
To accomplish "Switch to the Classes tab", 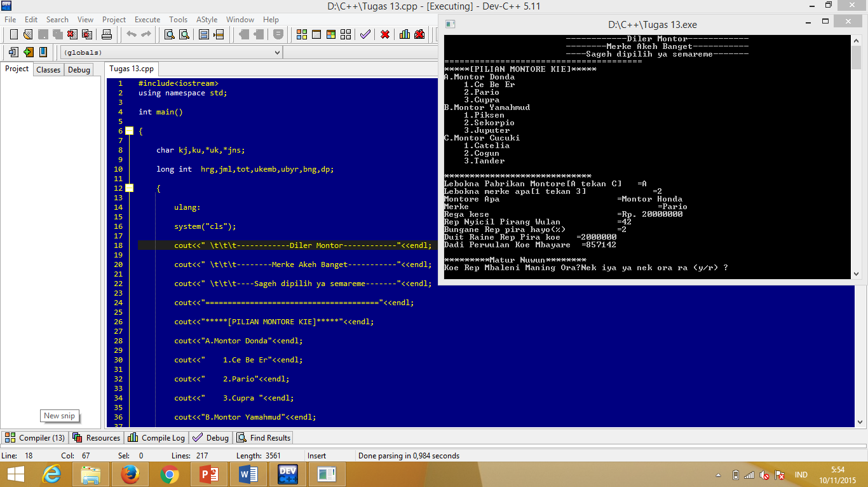I will pos(48,70).
